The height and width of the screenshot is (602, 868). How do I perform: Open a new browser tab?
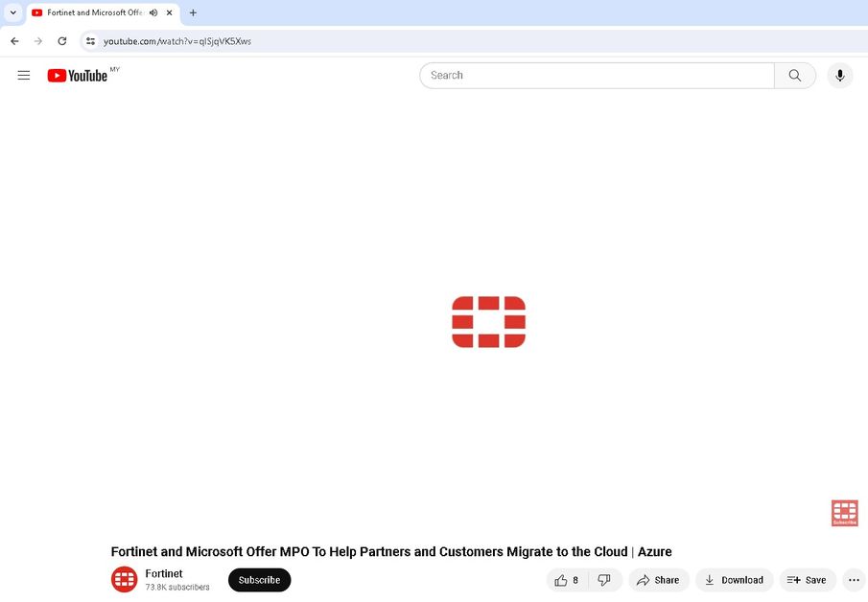[193, 12]
